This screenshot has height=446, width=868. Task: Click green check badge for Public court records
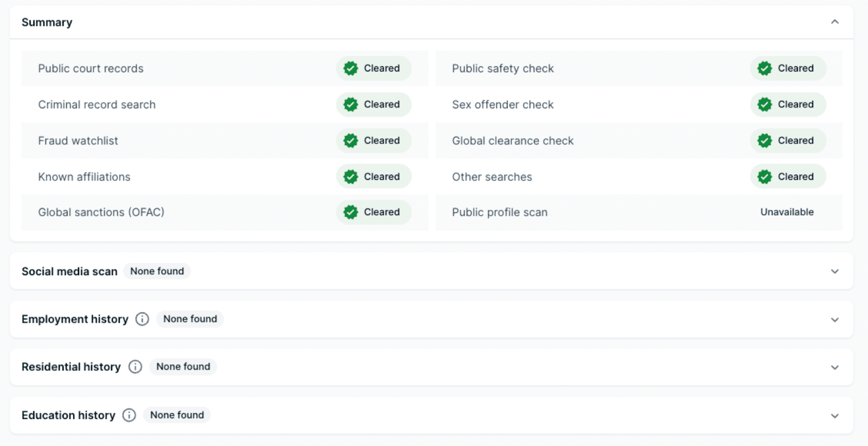351,68
